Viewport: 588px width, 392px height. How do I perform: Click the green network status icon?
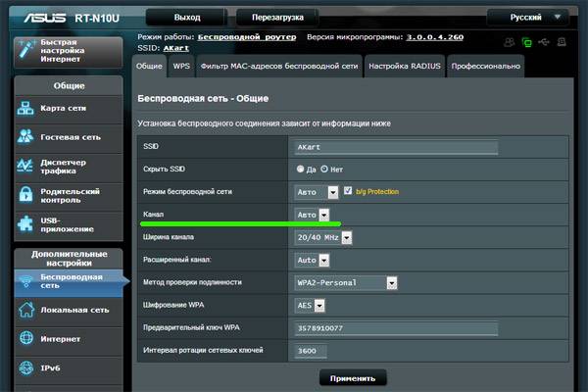click(x=527, y=42)
